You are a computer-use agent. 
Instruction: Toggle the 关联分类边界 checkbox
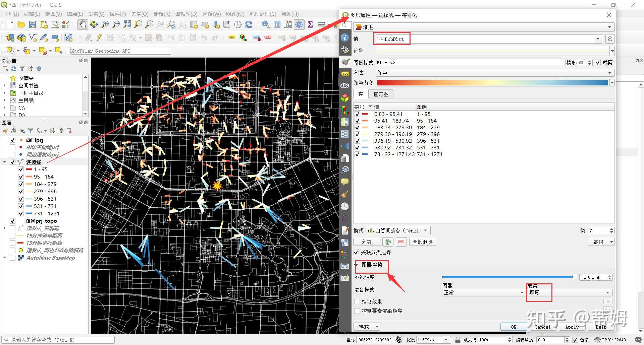point(356,252)
